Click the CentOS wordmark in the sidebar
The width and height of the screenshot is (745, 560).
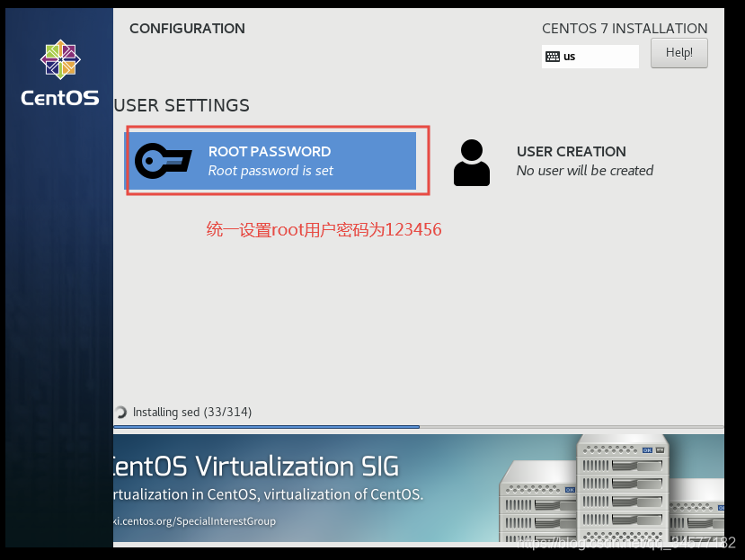pyautogui.click(x=60, y=98)
